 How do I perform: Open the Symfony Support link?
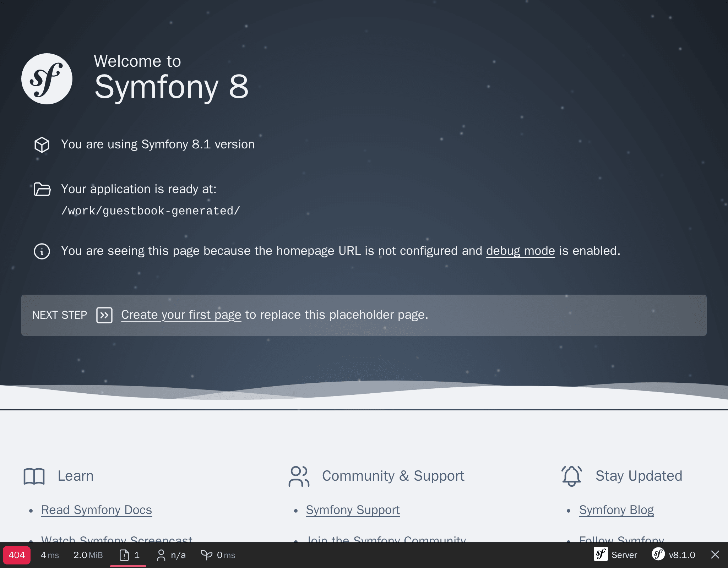[353, 510]
